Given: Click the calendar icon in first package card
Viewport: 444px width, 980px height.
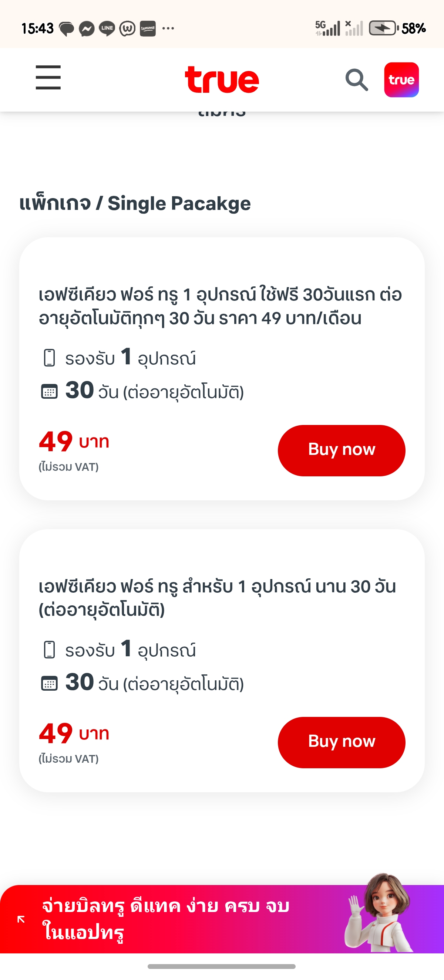Looking at the screenshot, I should pos(49,391).
